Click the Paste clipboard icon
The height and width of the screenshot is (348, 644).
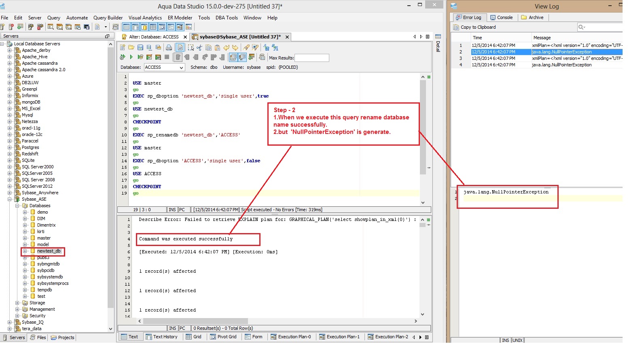pyautogui.click(x=217, y=47)
